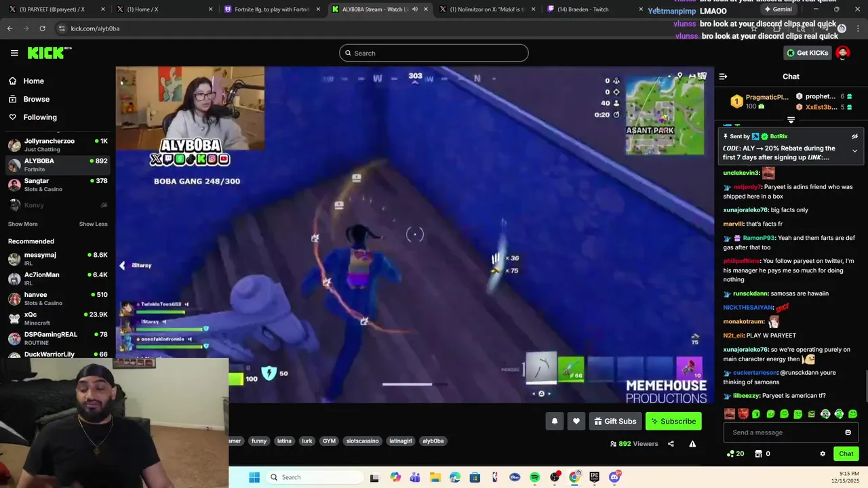Open chat settings gear icon
Image resolution: width=868 pixels, height=488 pixels.
tap(823, 453)
